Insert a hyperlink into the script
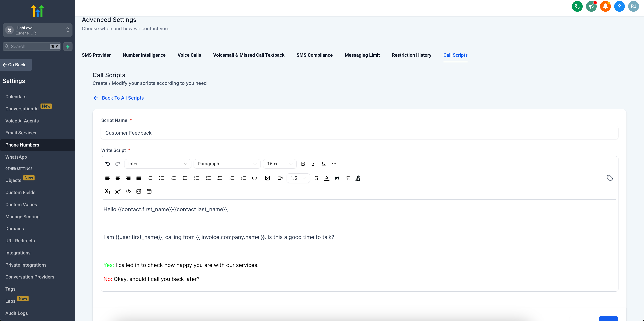This screenshot has height=321, width=644. click(255, 178)
